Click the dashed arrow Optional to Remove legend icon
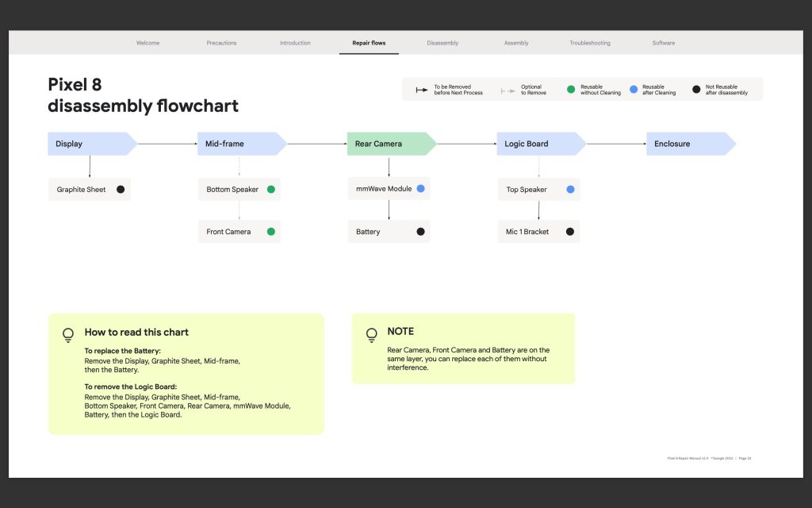 (508, 90)
